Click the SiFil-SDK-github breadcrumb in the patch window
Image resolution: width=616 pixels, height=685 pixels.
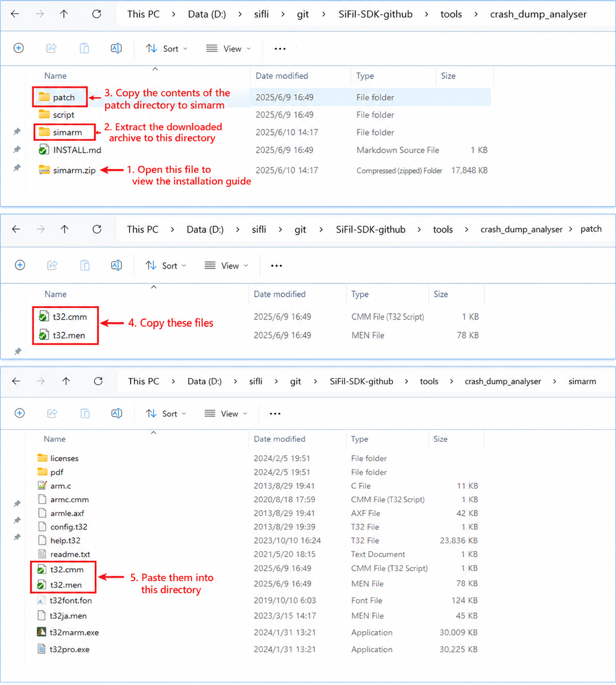pos(370,229)
